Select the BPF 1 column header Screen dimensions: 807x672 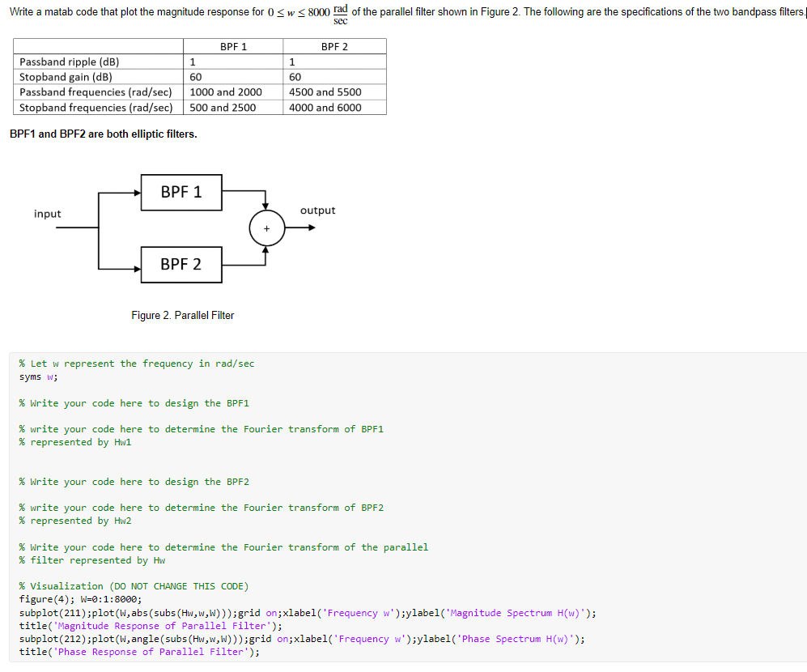pyautogui.click(x=235, y=46)
